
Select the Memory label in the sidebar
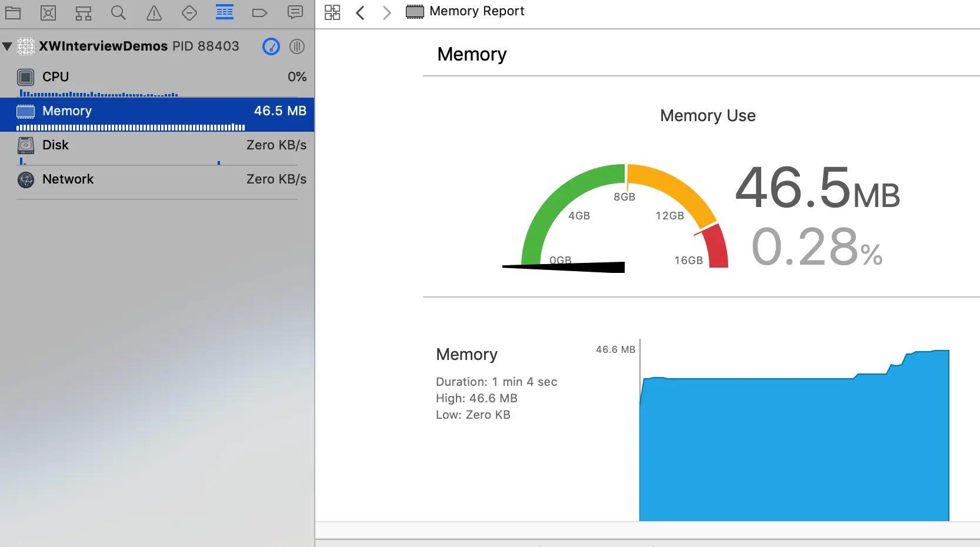pyautogui.click(x=67, y=111)
